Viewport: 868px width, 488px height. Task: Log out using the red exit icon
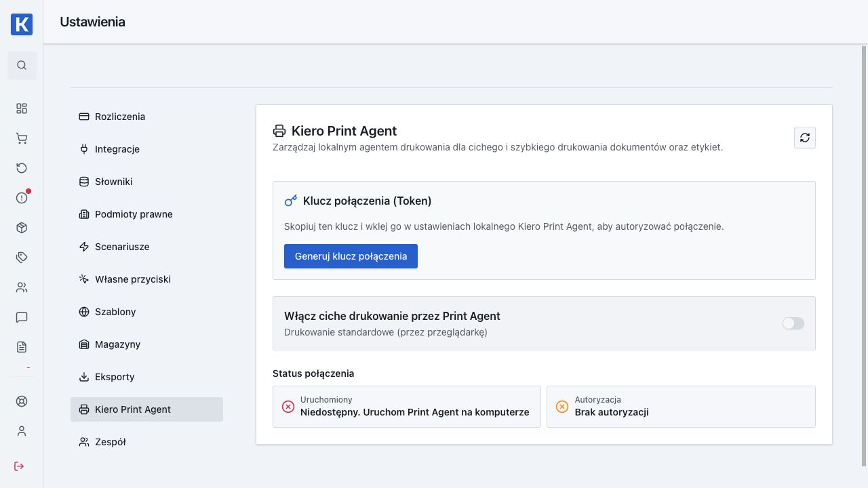click(19, 466)
